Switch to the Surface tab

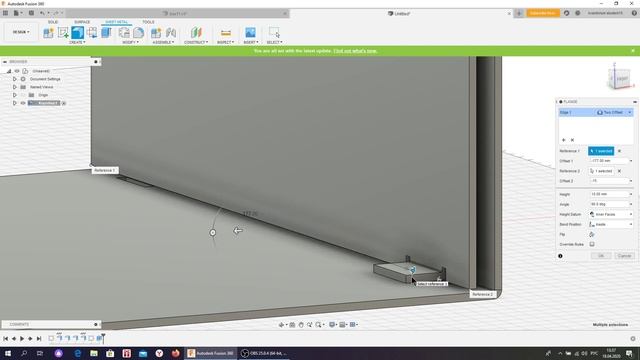pyautogui.click(x=82, y=22)
